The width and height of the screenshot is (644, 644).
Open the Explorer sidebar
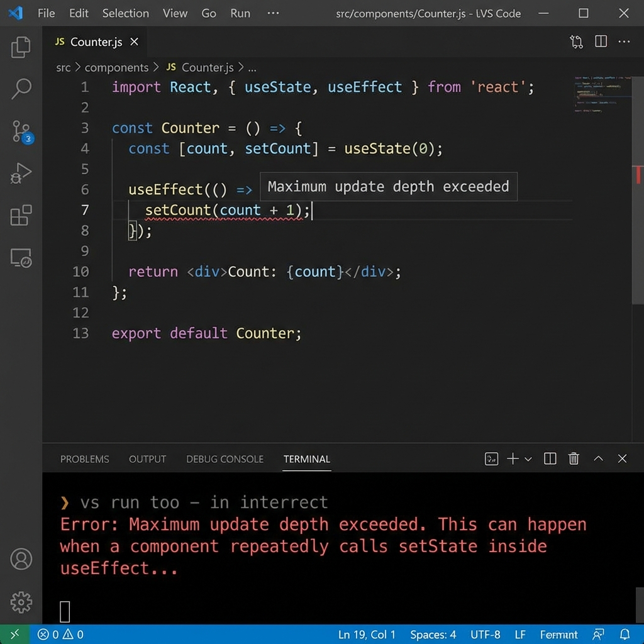[x=21, y=47]
